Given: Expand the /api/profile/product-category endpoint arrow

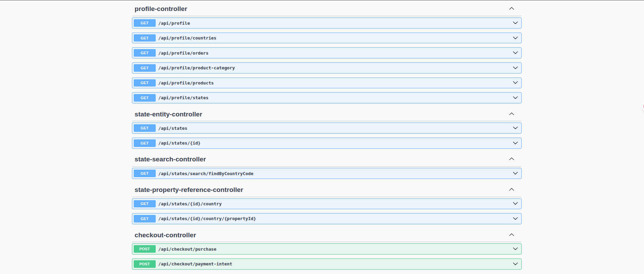Looking at the screenshot, I should pos(515,68).
